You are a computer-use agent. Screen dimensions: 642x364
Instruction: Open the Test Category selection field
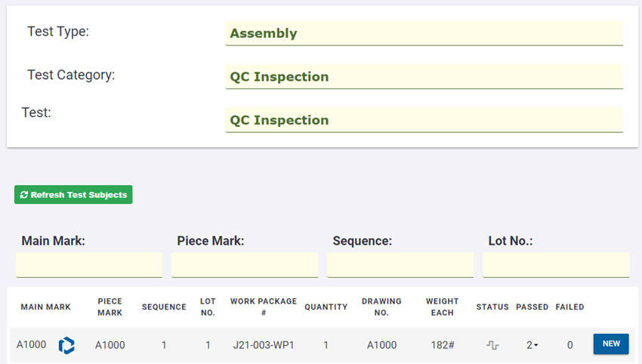coord(424,76)
